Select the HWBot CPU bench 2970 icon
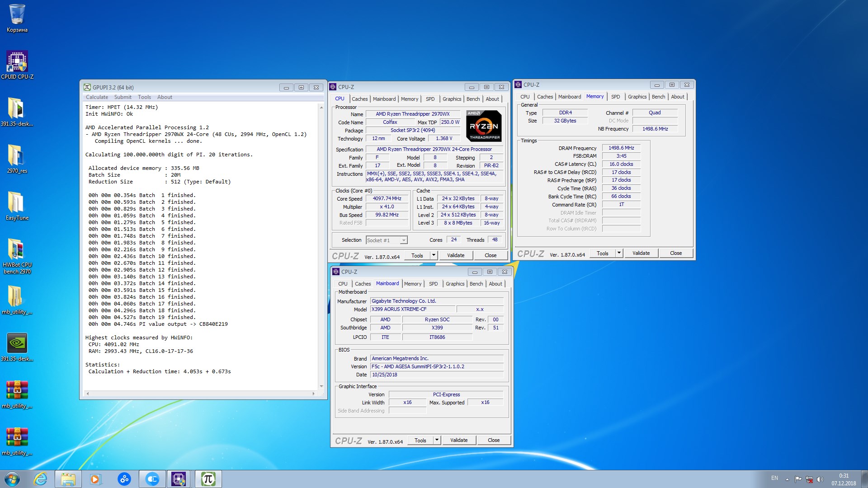868x488 pixels. [x=17, y=256]
